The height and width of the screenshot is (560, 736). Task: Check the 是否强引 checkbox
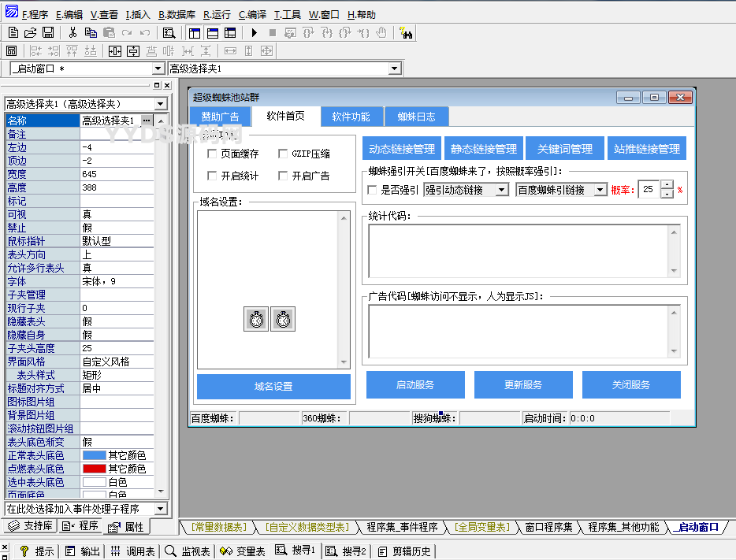click(x=373, y=190)
